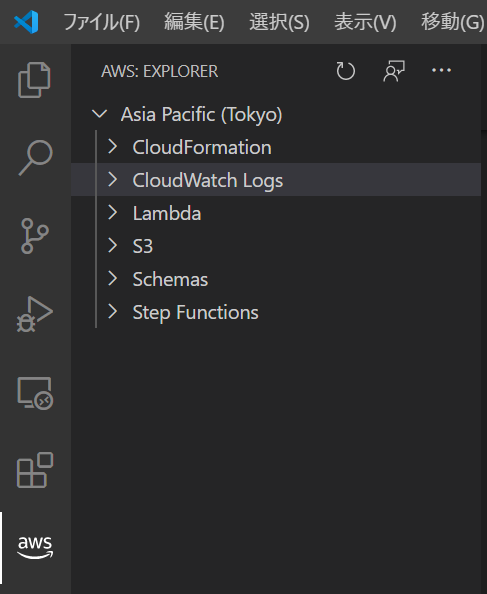Refresh the AWS Explorer
The image size is (487, 594).
pyautogui.click(x=345, y=71)
